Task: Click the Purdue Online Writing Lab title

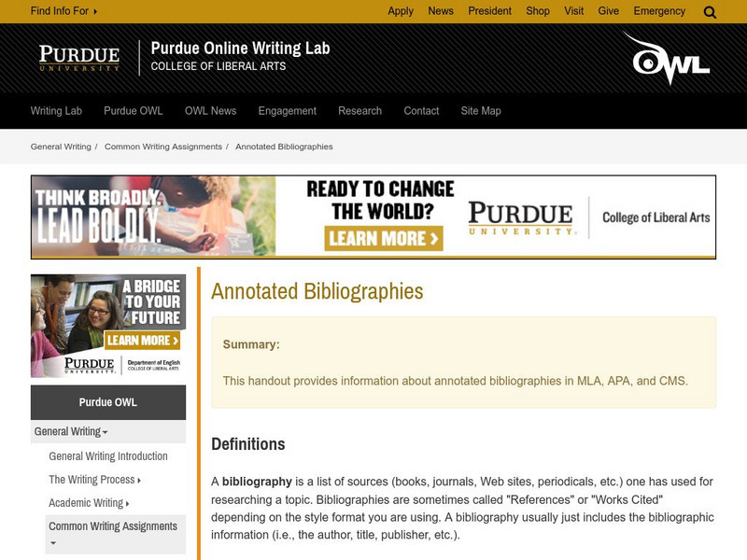Action: (240, 49)
